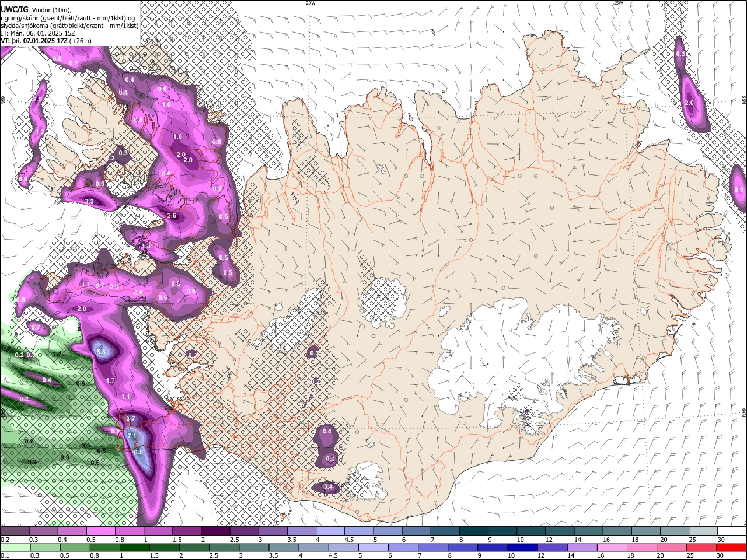Click the 6.5 precipitation value on the map
This screenshot has height=560, width=747.
pos(138,452)
